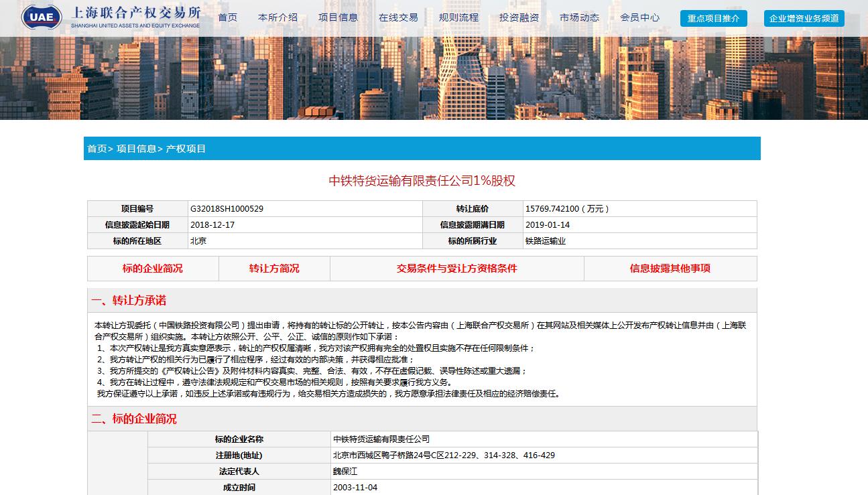Click the city skyline banner image
This screenshot has height=495, width=868.
pyautogui.click(x=434, y=78)
